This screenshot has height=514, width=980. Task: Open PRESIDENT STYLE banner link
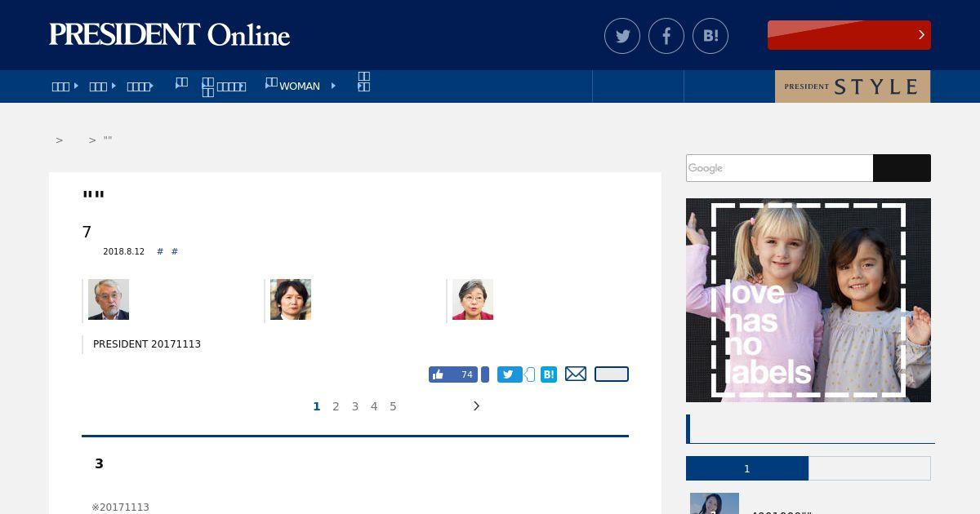point(853,86)
